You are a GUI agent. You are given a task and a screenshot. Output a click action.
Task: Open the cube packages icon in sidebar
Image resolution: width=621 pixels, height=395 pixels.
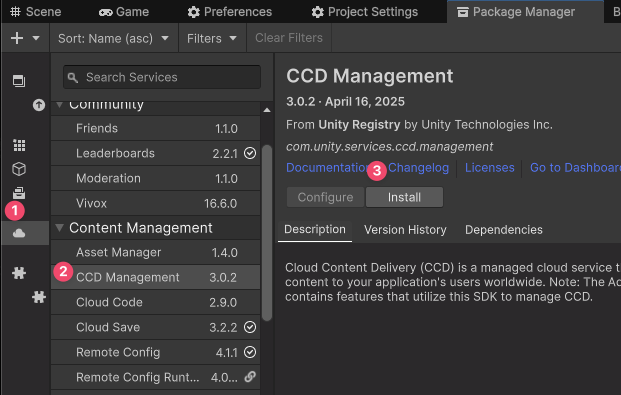(19, 169)
